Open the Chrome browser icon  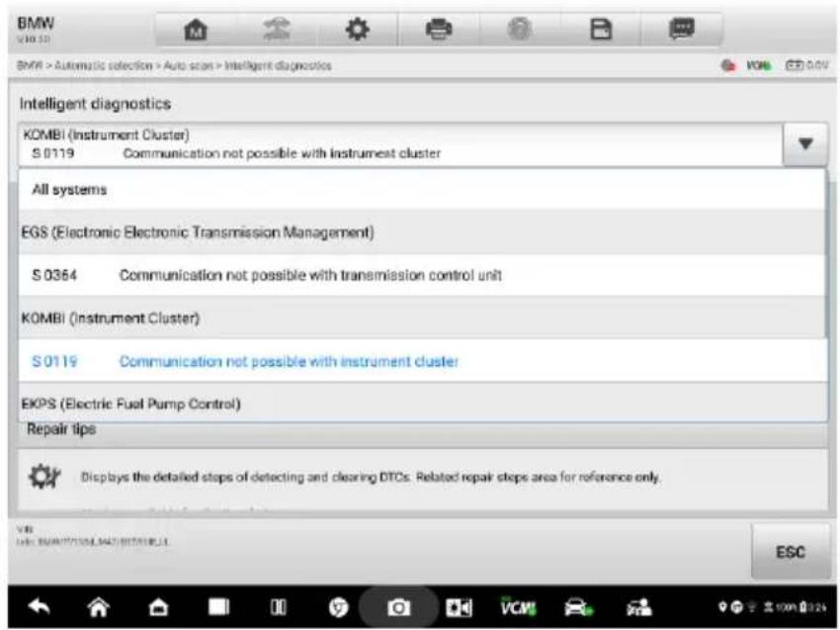[338, 607]
